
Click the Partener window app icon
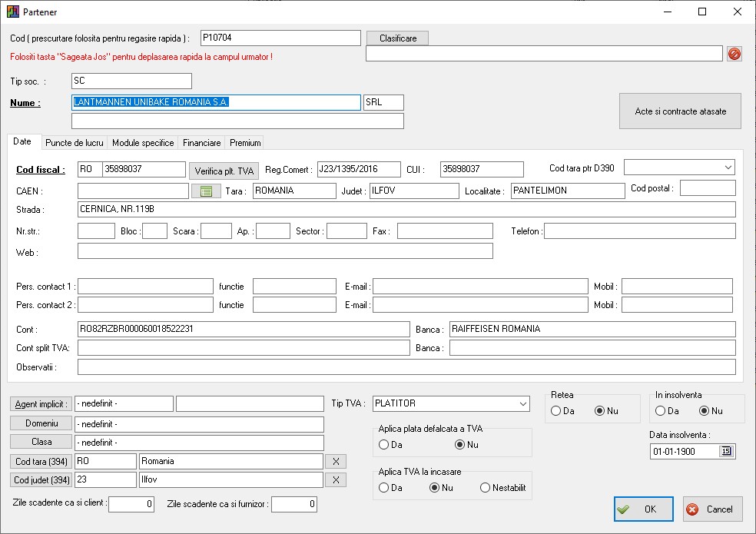tap(13, 12)
